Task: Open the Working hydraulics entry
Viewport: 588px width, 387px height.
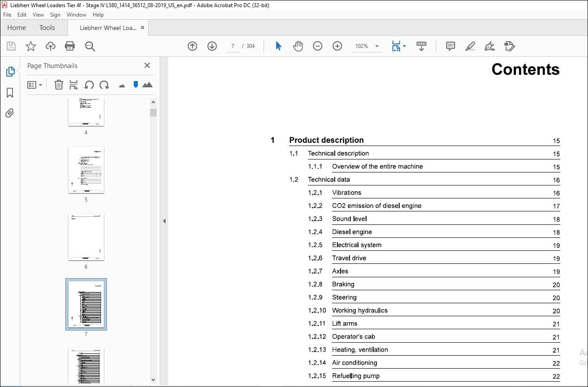Action: tap(360, 310)
